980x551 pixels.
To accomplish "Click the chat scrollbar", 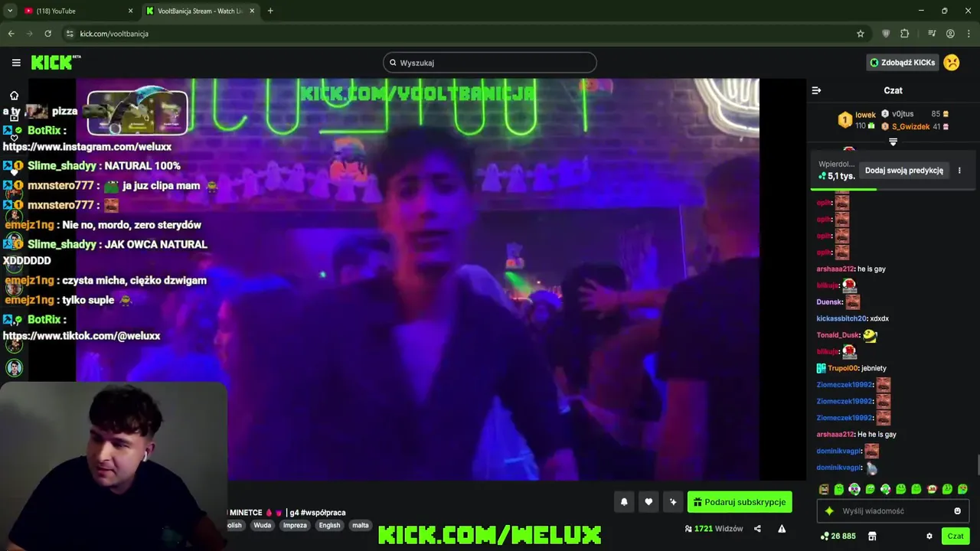I will tap(977, 465).
